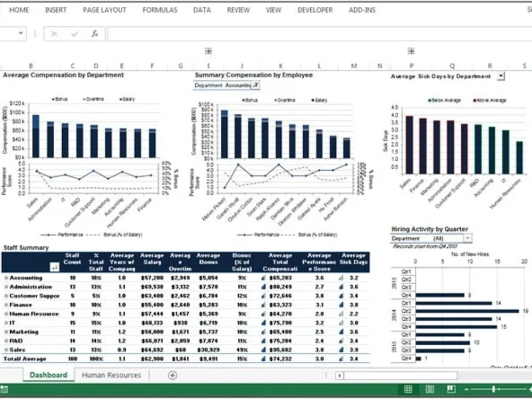Click Summary Compensation by Employee title
Screen dimensions: 532x399
click(x=253, y=75)
